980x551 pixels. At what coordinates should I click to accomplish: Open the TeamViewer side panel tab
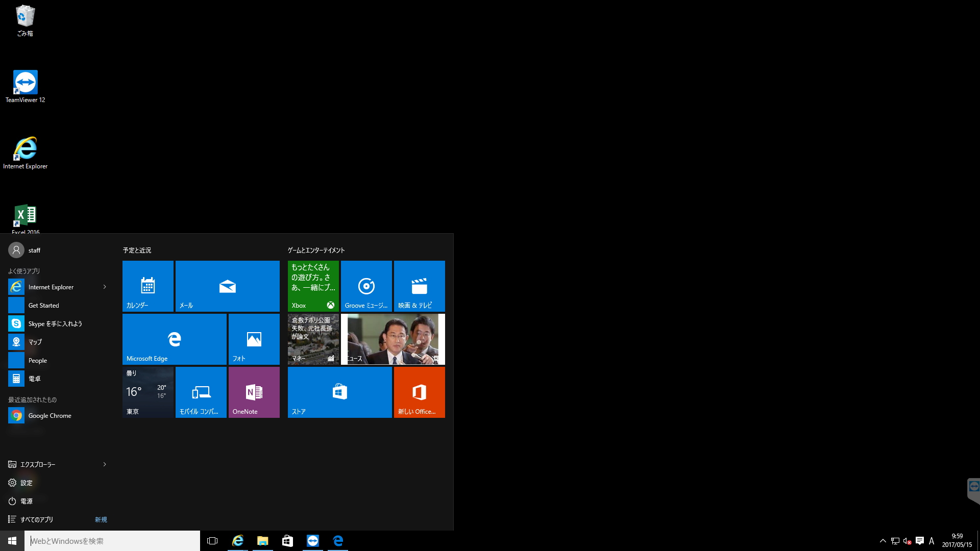pos(974,491)
